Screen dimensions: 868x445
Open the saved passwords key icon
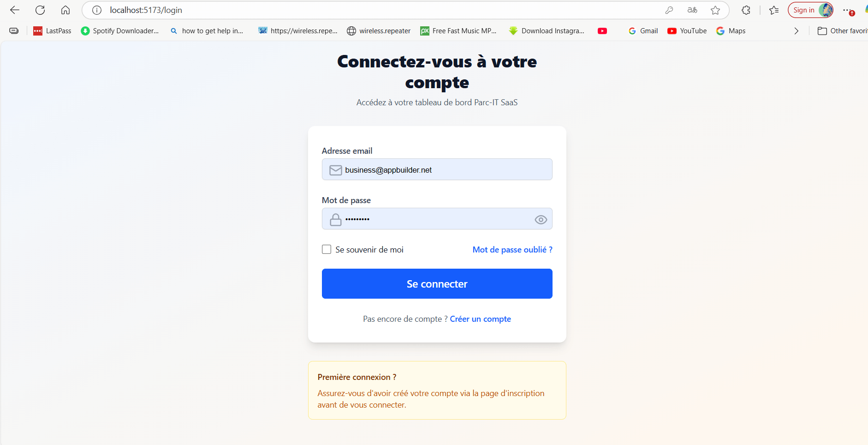click(x=669, y=10)
